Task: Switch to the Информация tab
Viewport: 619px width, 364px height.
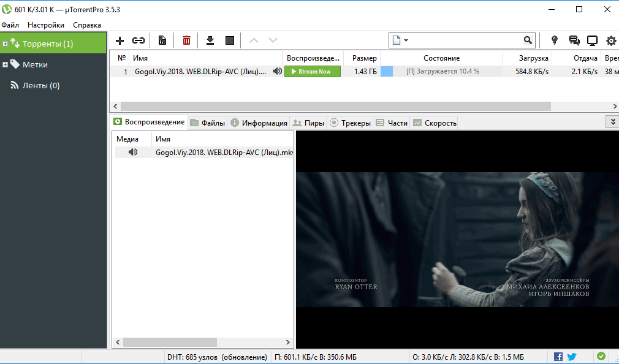Action: [x=259, y=123]
